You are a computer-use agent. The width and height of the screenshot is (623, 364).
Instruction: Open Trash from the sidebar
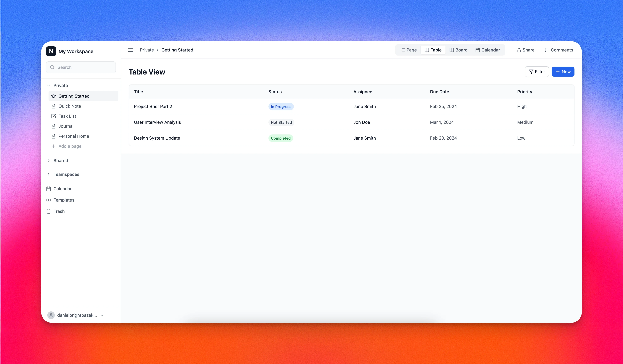click(81, 211)
